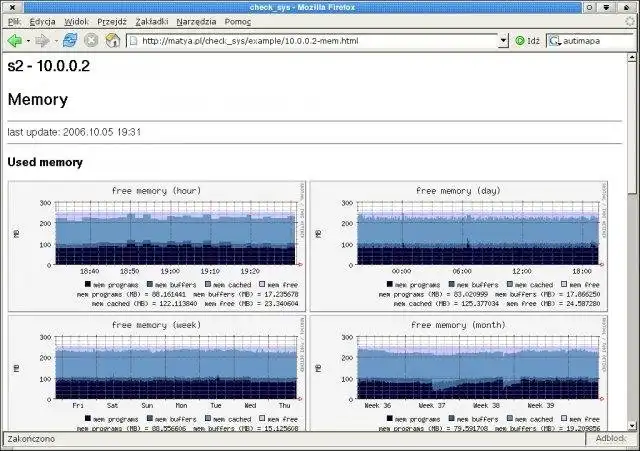Viewport: 640px width, 451px height.
Task: Open the back history dropdown arrow
Action: pos(28,41)
